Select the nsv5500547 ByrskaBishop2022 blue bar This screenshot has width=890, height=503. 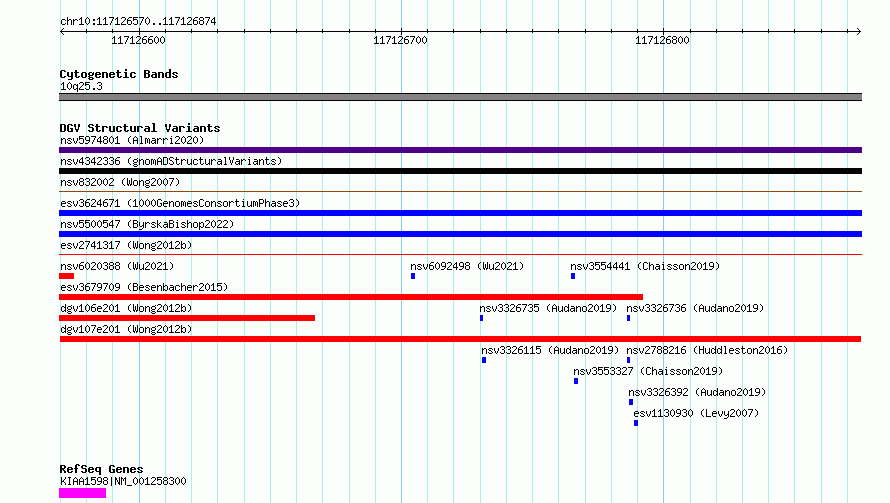[x=460, y=234]
